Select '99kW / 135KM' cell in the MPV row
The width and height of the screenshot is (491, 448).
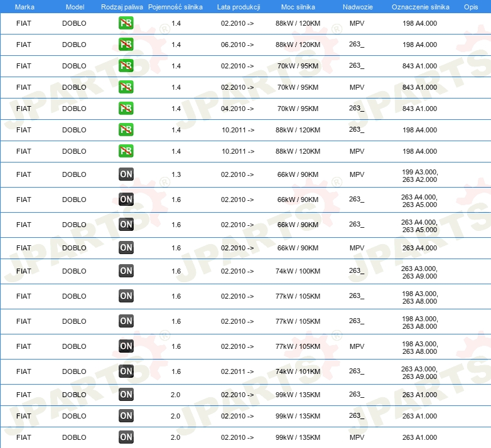pos(298,437)
